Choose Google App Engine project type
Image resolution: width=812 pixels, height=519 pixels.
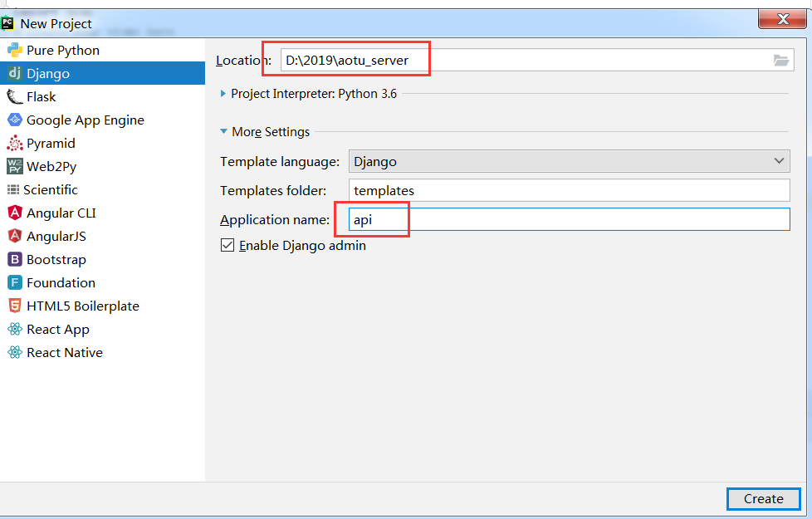(x=102, y=120)
